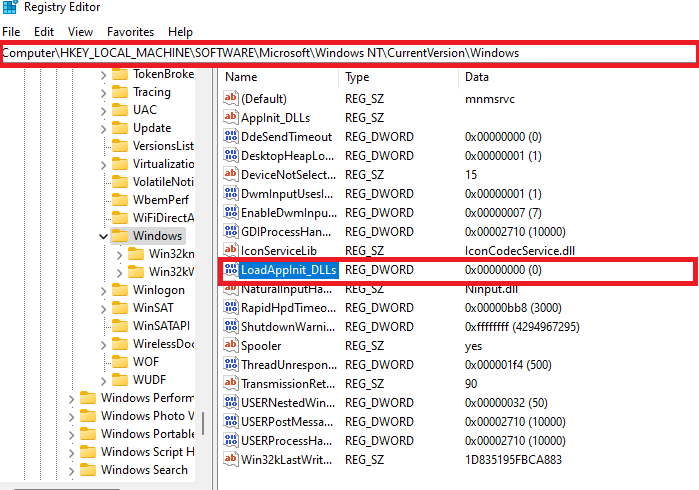Click the Registry Editor app icon in title bar
The height and width of the screenshot is (490, 699).
pos(9,8)
